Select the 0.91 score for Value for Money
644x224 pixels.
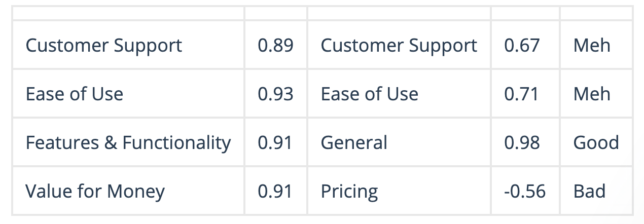point(275,191)
